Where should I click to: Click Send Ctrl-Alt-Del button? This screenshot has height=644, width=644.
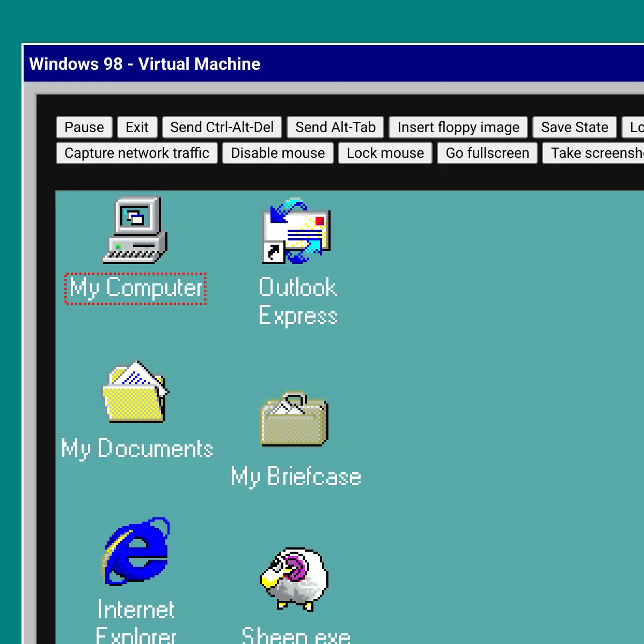tap(222, 127)
